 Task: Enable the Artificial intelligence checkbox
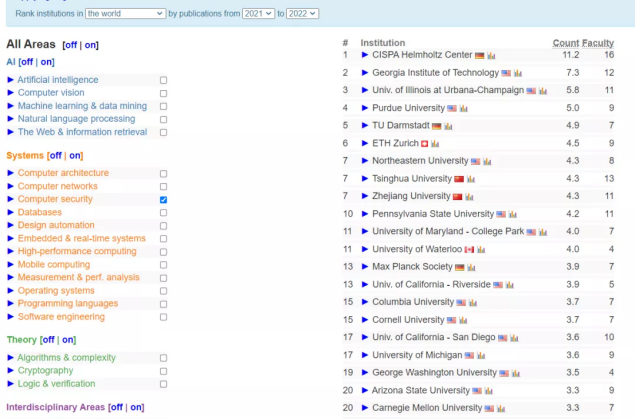tap(163, 80)
